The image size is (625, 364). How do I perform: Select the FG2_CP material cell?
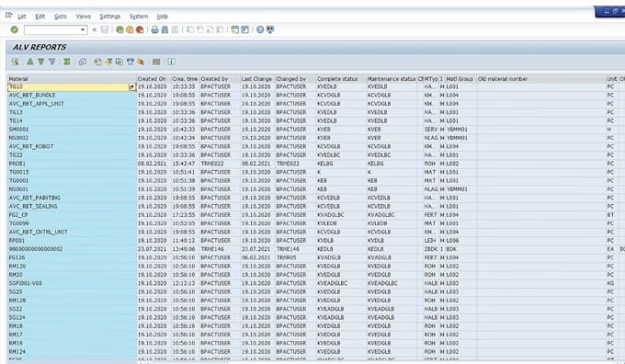pyautogui.click(x=72, y=215)
